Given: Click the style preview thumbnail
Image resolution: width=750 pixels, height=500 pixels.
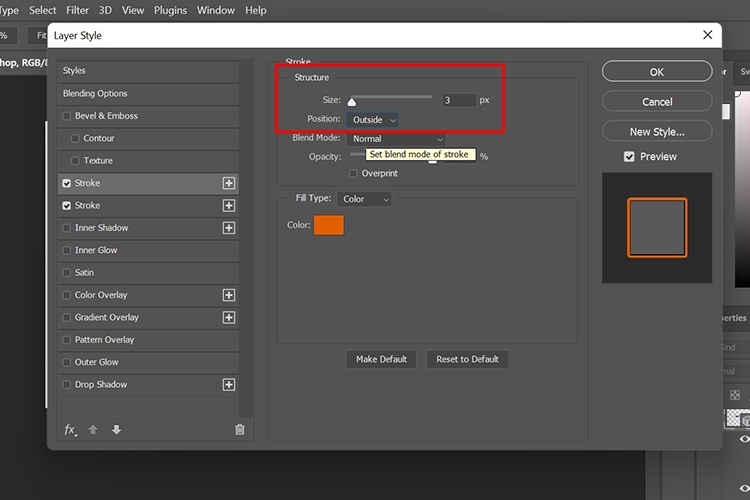Looking at the screenshot, I should 657,228.
